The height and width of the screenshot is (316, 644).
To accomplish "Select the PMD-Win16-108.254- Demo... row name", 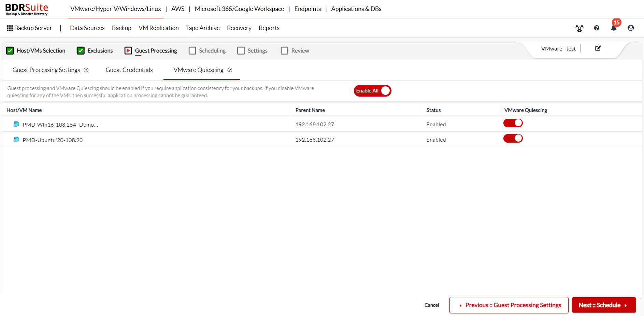I will (x=60, y=125).
